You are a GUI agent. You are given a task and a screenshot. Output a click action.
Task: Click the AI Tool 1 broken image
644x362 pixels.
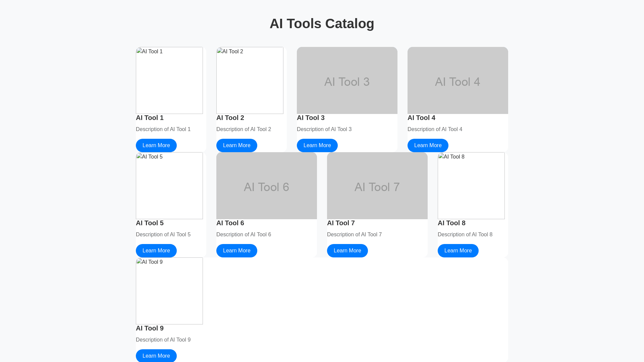pos(169,80)
